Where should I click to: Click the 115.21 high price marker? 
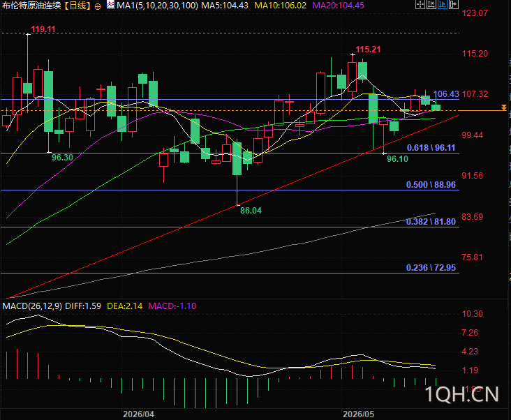[x=368, y=49]
